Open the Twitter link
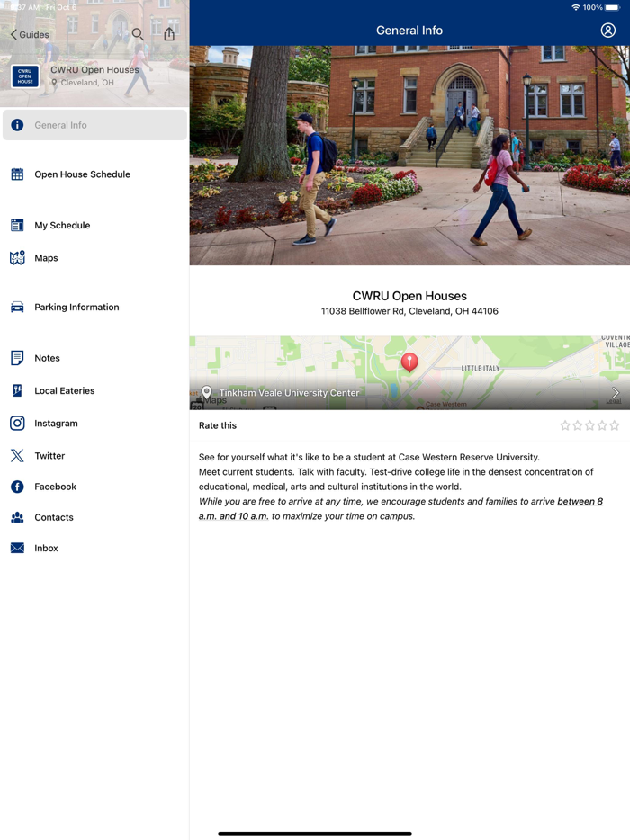This screenshot has height=840, width=630. click(94, 455)
